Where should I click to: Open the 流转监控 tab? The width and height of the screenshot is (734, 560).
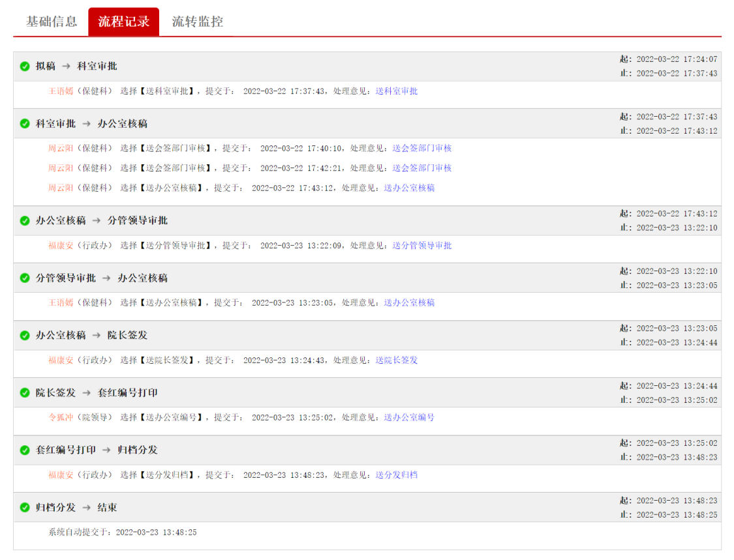(x=198, y=22)
